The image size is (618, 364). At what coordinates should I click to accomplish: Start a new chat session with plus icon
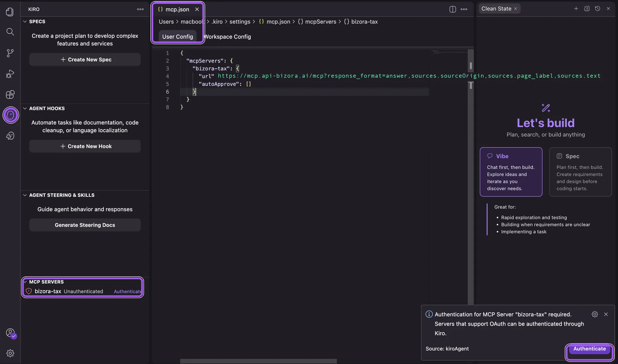click(576, 9)
